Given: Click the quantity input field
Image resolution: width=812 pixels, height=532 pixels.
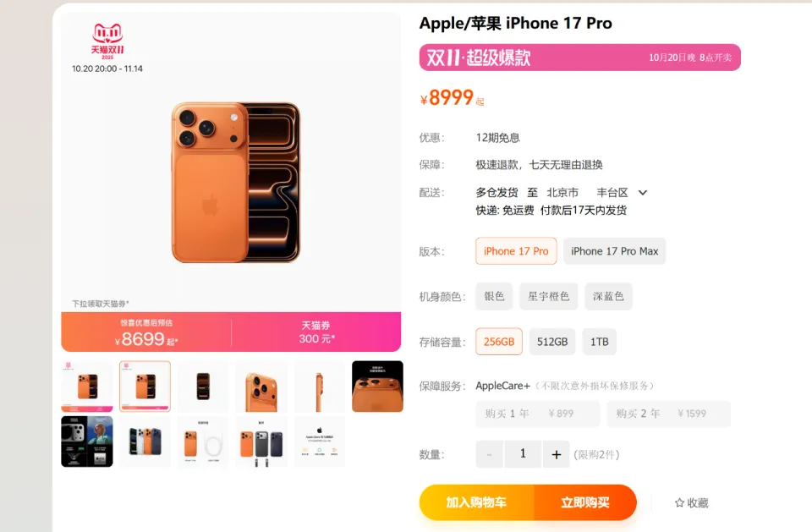Looking at the screenshot, I should 523,454.
